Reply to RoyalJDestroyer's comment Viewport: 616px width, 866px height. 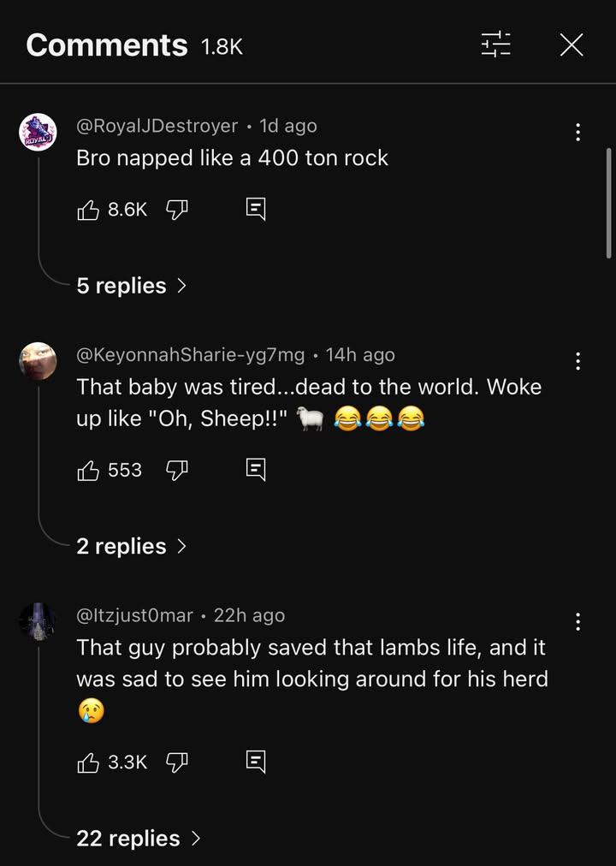256,209
